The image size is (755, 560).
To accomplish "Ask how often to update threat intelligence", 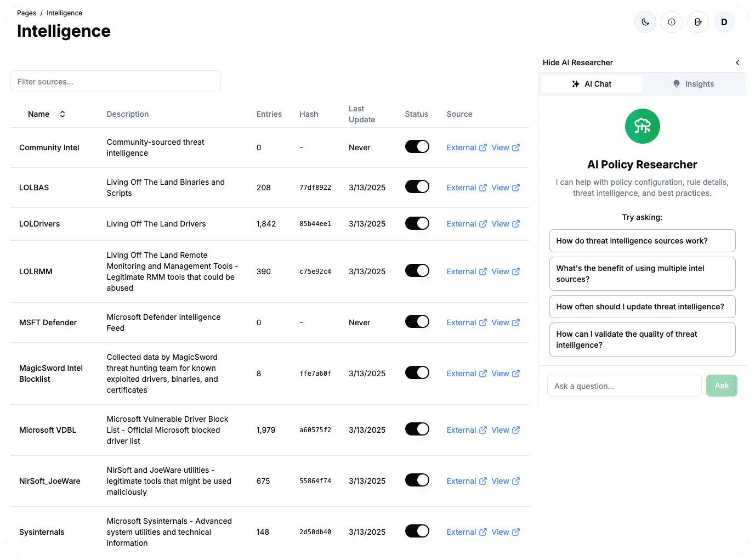I will [642, 307].
